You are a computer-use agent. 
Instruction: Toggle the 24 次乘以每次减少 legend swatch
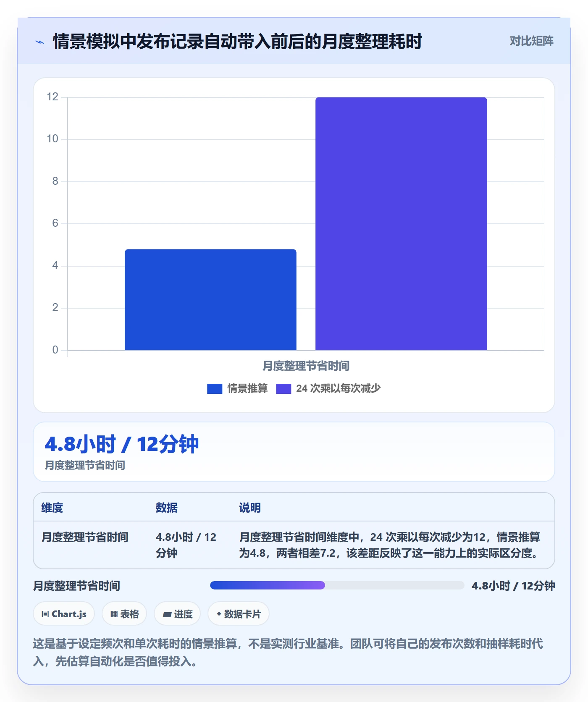283,389
